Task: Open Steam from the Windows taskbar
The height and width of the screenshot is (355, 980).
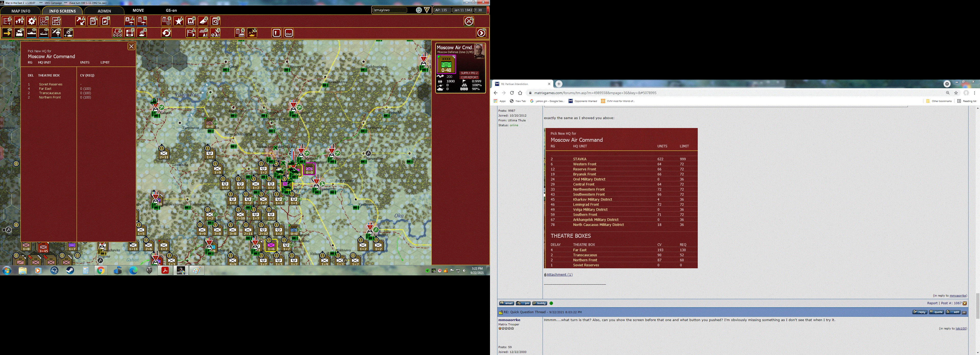Action: pyautogui.click(x=70, y=270)
